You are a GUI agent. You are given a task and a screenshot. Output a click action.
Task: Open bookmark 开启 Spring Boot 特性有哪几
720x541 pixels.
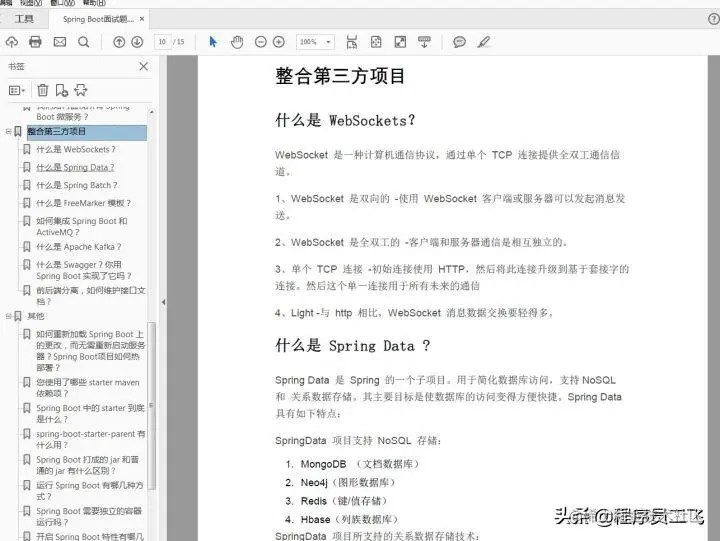90,536
